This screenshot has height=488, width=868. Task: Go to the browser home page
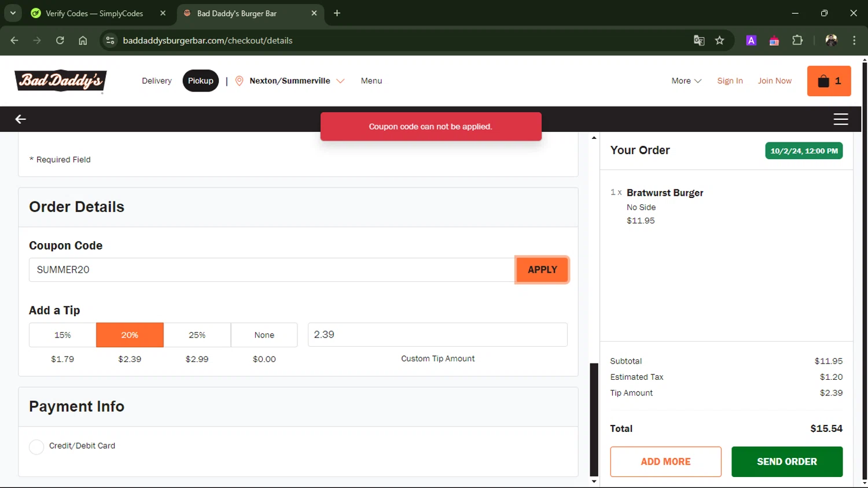click(x=83, y=41)
